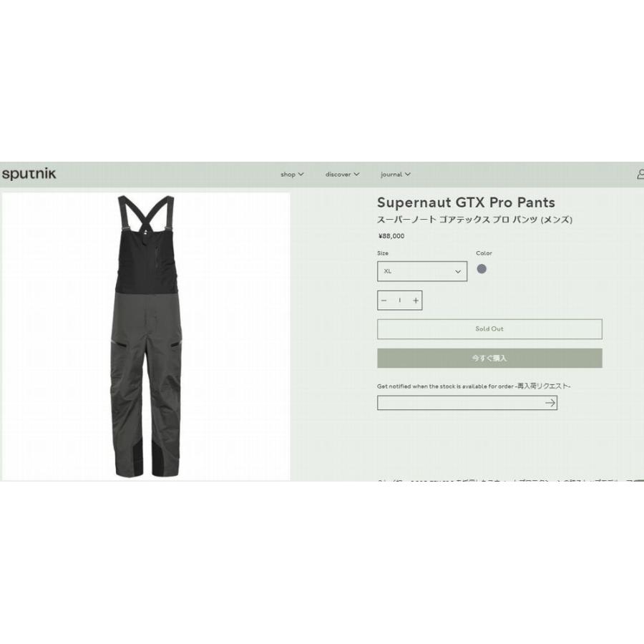The height and width of the screenshot is (644, 644).
Task: Open the XL size dropdown
Action: pyautogui.click(x=421, y=271)
